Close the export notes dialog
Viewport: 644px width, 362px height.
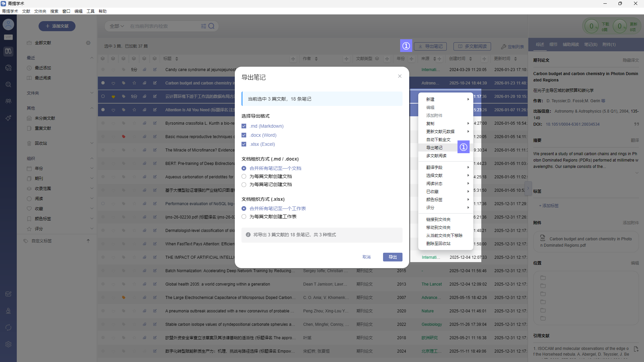tap(399, 76)
